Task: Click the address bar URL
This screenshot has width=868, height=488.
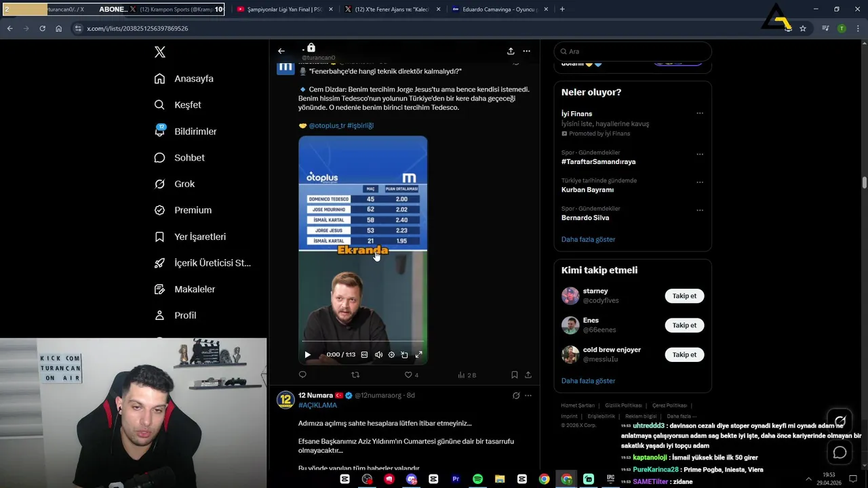Action: point(138,28)
